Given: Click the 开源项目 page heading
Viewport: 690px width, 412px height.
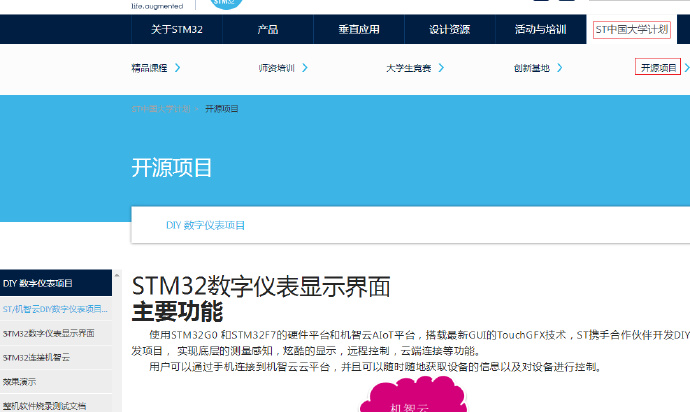Looking at the screenshot, I should 172,168.
